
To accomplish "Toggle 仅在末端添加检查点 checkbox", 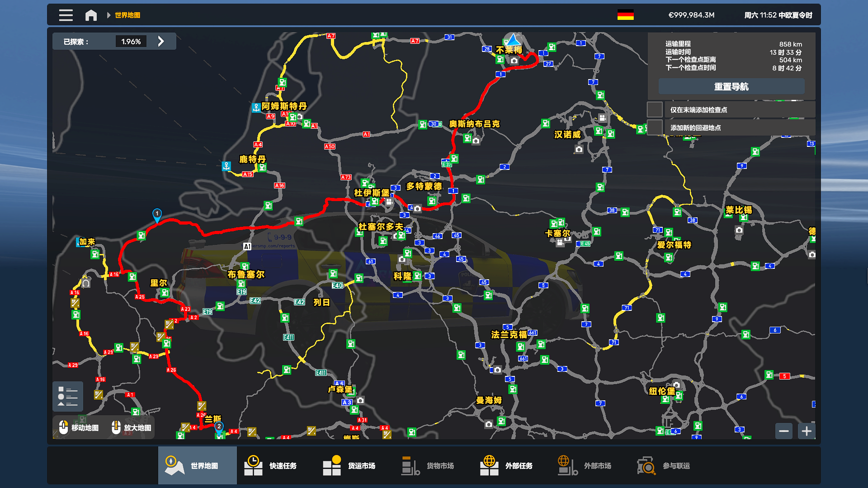I will (x=655, y=109).
